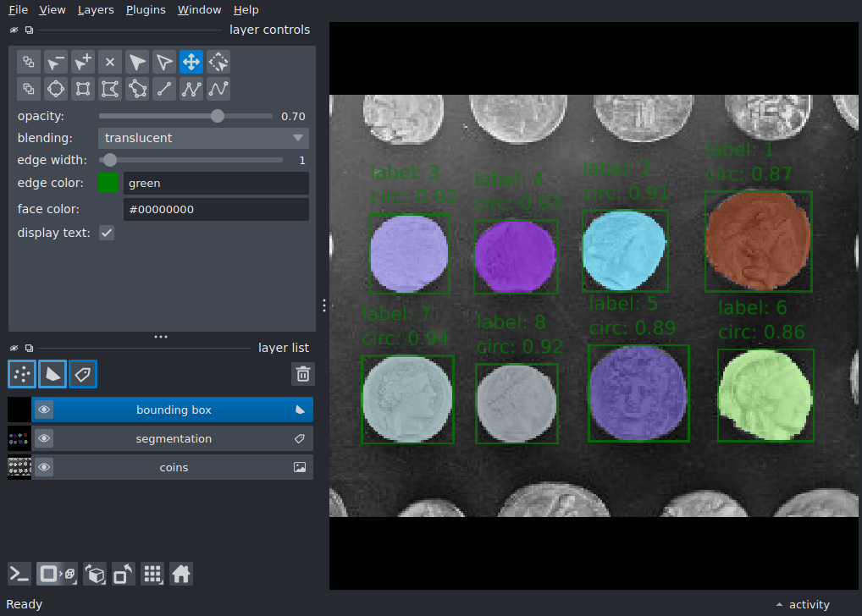The image size is (862, 616).
Task: Open the Help menu
Action: (246, 10)
